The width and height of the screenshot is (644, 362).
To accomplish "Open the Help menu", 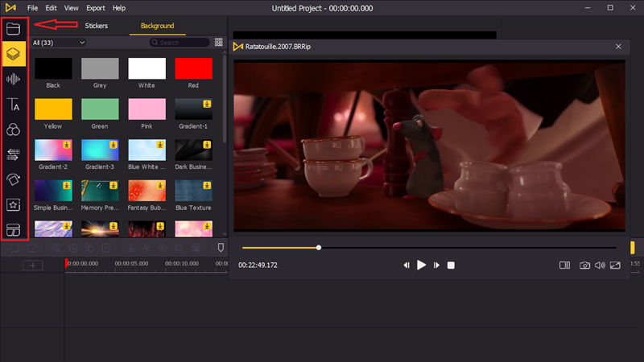I will [119, 8].
